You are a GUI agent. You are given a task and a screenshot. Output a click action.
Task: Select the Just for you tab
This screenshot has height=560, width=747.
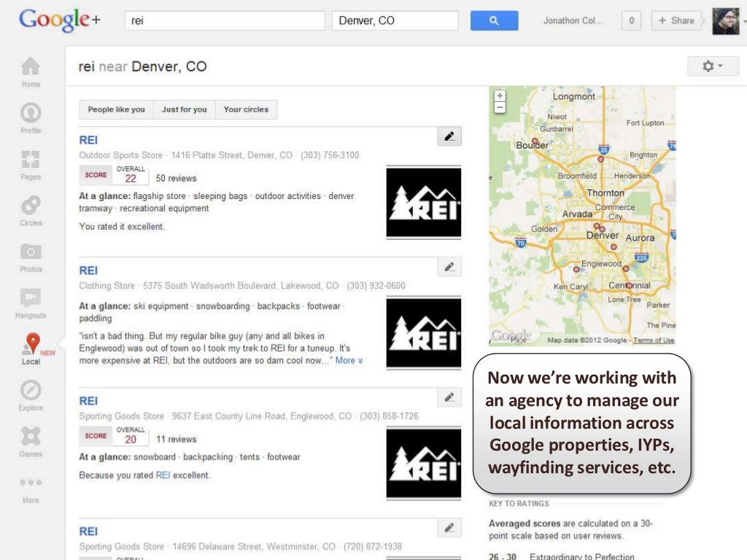[185, 109]
